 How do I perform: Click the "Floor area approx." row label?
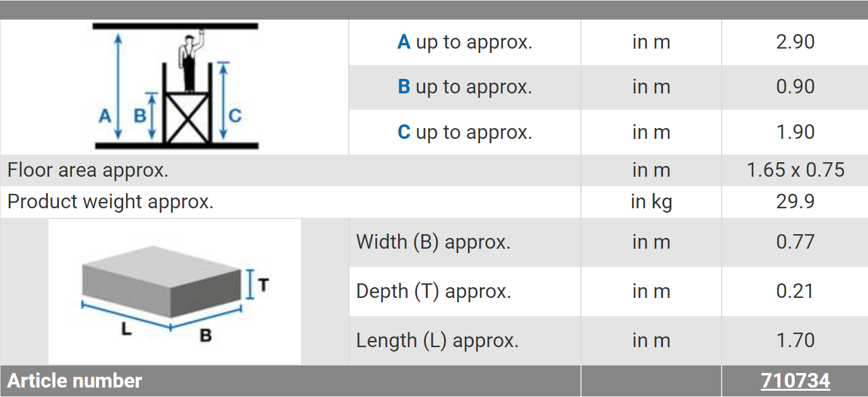[x=88, y=170]
